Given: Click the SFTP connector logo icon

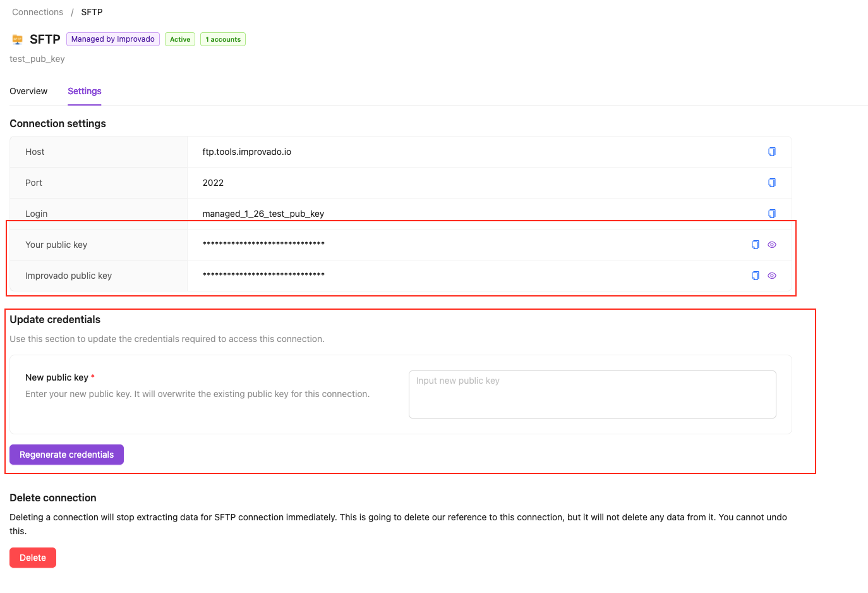Looking at the screenshot, I should click(18, 39).
